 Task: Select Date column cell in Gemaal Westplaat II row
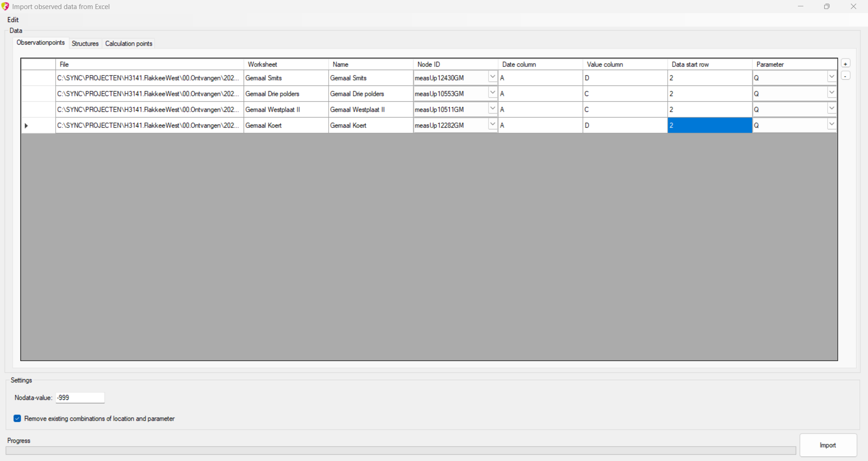click(540, 109)
